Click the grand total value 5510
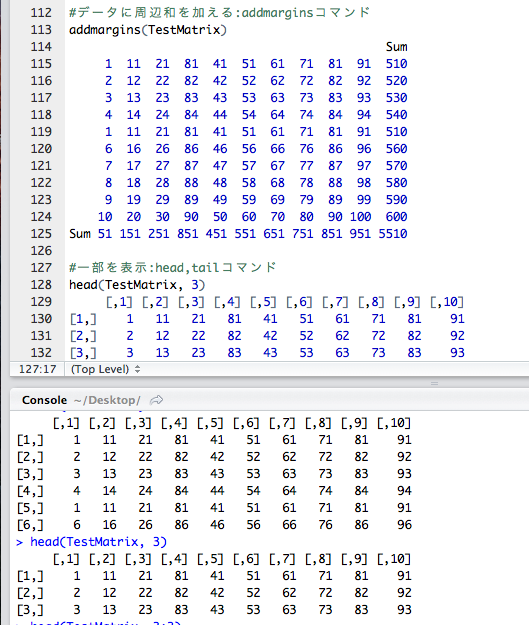This screenshot has width=529, height=625. coord(393,234)
